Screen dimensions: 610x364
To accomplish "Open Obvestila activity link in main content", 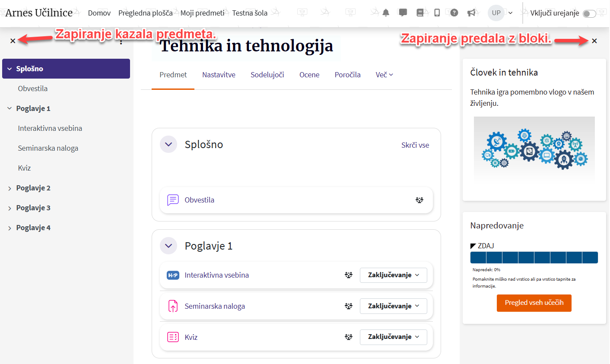I will (199, 200).
